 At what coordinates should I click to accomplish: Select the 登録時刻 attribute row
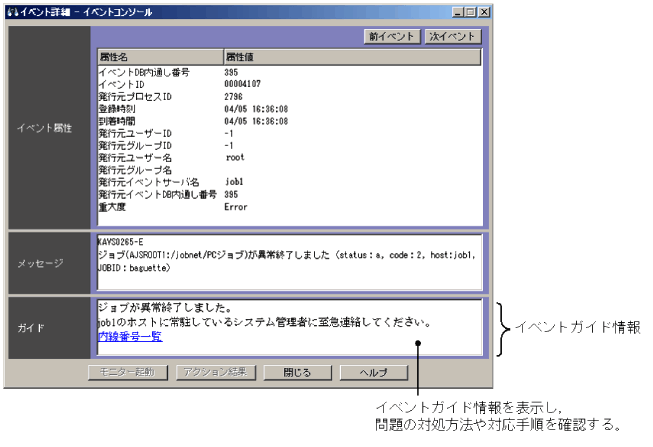(289, 109)
